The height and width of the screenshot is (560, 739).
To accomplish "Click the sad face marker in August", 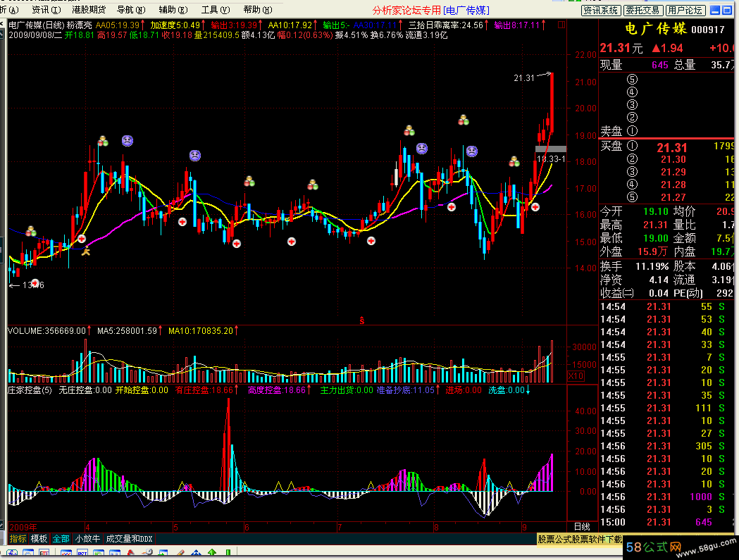I will click(x=472, y=151).
